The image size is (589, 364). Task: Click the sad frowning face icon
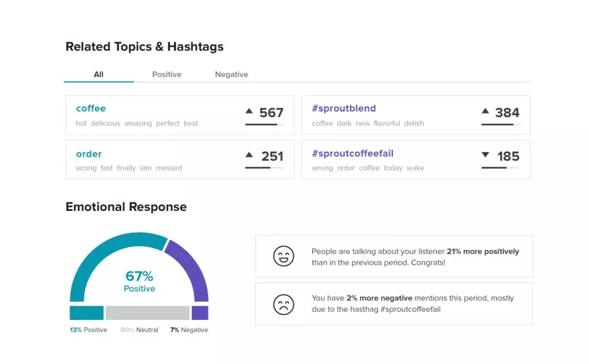click(284, 304)
